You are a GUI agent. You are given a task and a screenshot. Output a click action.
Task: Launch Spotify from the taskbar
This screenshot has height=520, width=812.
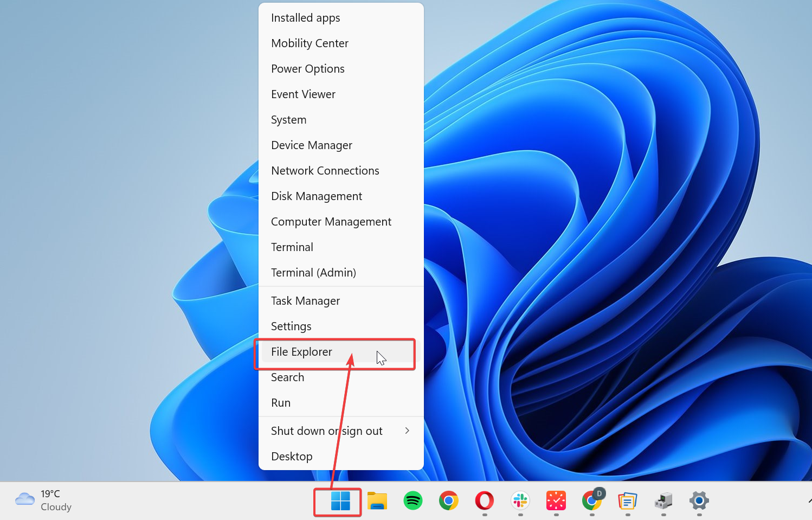413,500
